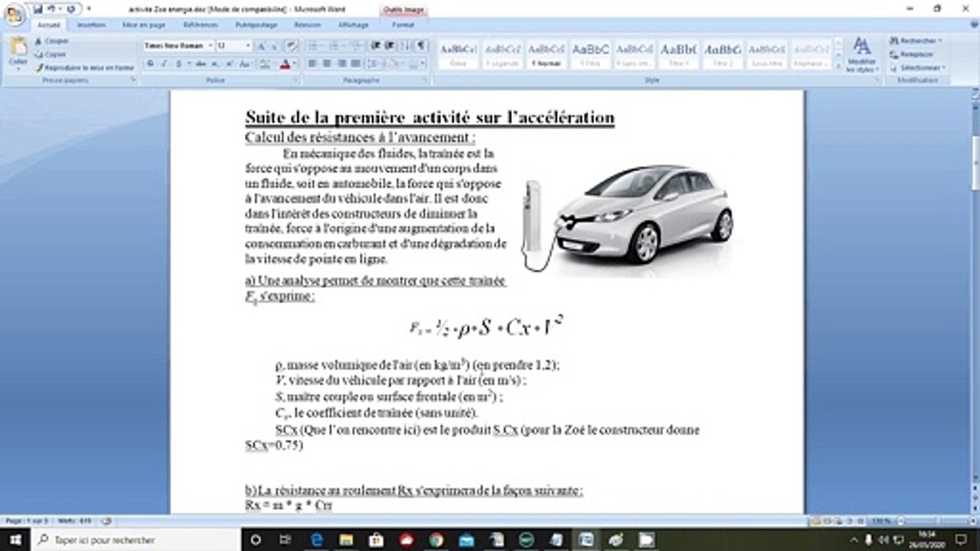
Task: Open the Sélectionner dropdown
Action: click(918, 67)
